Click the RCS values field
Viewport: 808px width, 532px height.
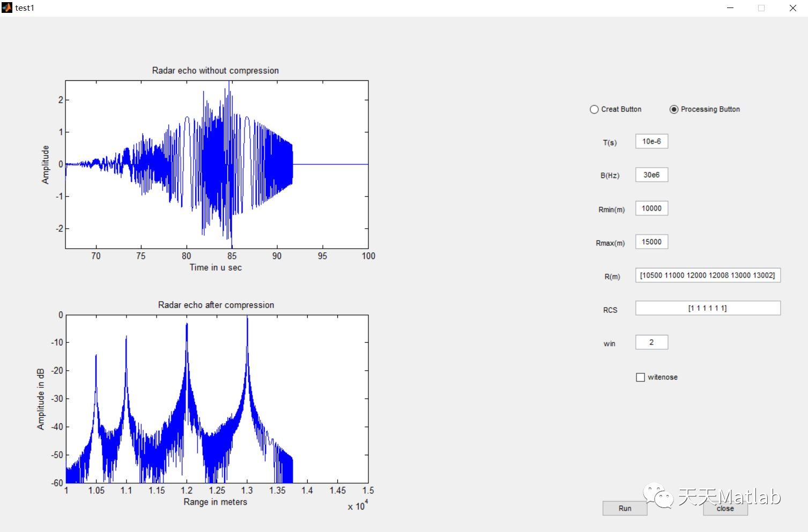[x=708, y=308]
